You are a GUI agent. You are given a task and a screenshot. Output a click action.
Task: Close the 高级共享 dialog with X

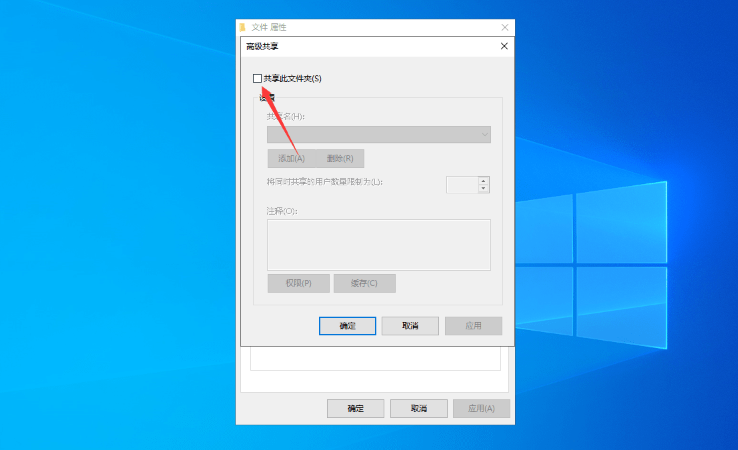[x=504, y=46]
